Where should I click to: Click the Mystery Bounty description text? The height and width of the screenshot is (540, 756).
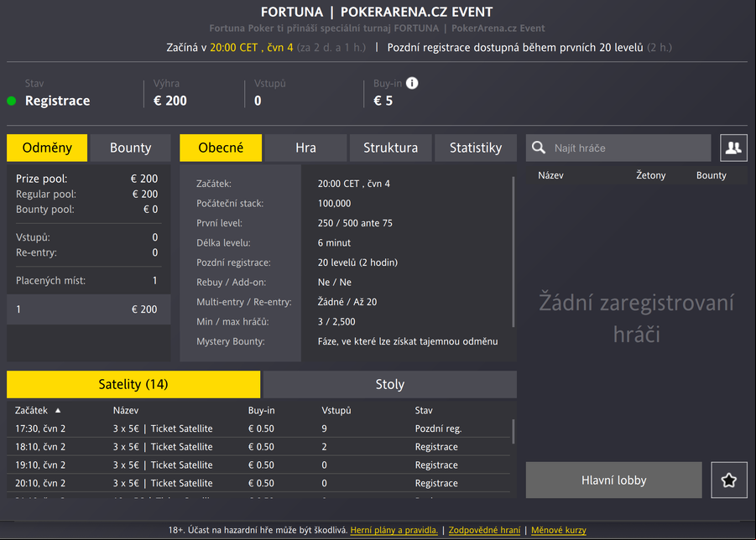(x=408, y=341)
